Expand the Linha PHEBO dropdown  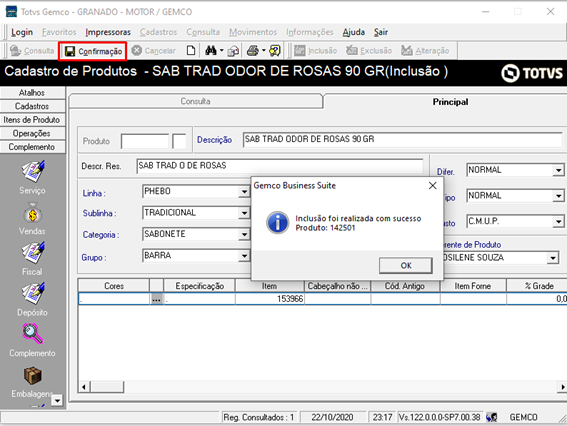(244, 192)
